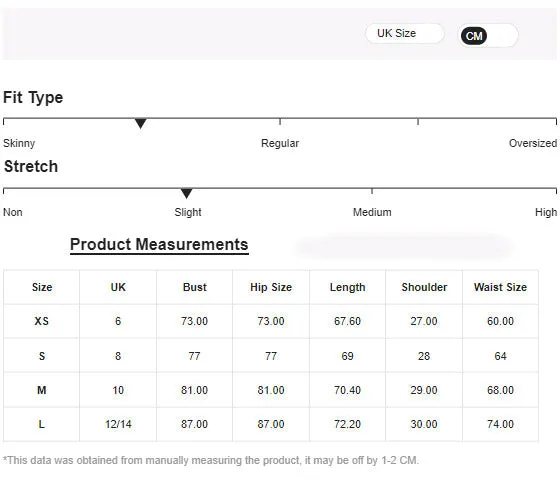Click the Stretch slider triangle marker
Screen dimensions: 560x494
(186, 193)
